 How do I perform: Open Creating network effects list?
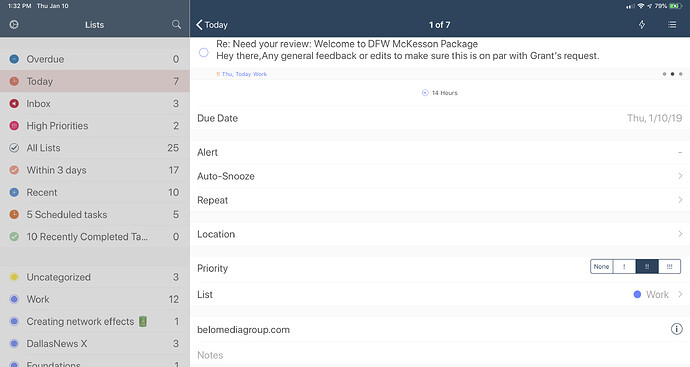pyautogui.click(x=95, y=321)
